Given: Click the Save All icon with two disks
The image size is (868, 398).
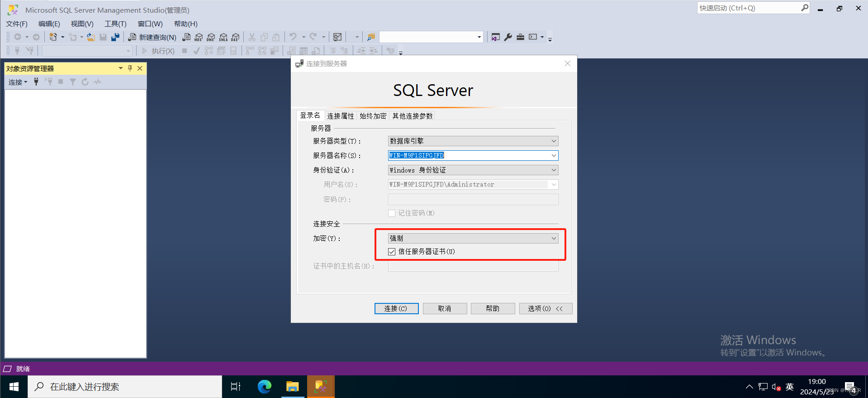Looking at the screenshot, I should coord(115,37).
